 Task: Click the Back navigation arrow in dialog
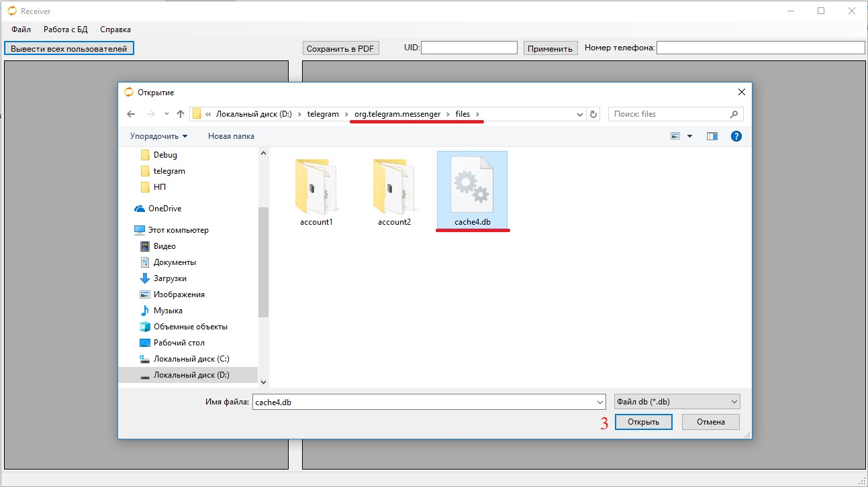point(131,114)
